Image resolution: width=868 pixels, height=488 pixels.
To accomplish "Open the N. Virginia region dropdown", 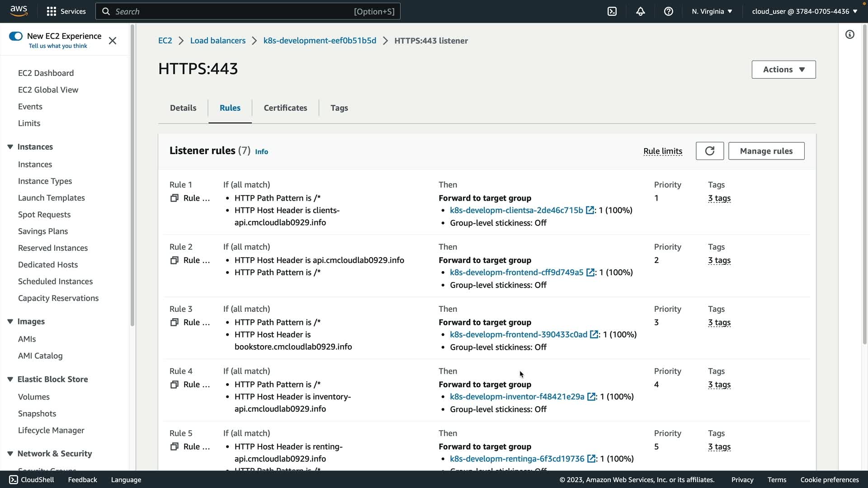I will click(712, 11).
